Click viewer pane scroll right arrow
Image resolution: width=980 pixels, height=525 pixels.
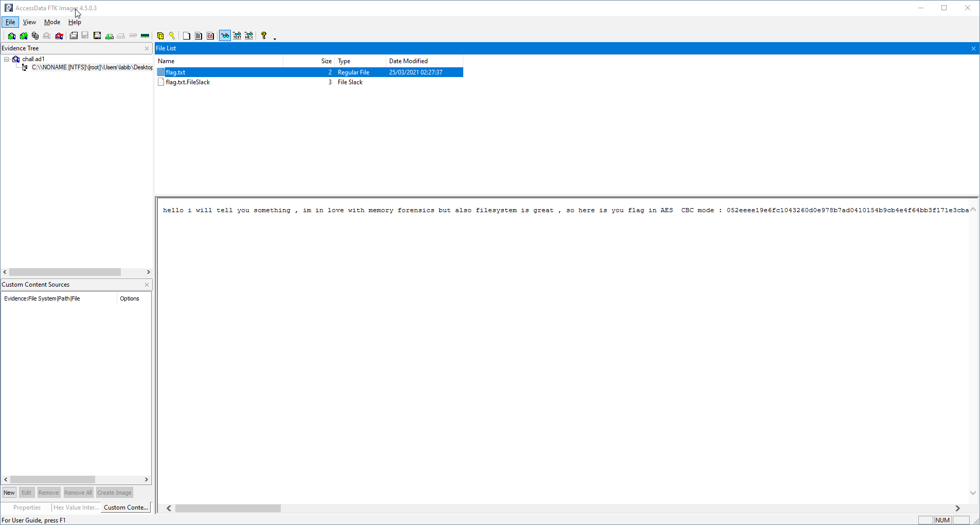(x=957, y=509)
